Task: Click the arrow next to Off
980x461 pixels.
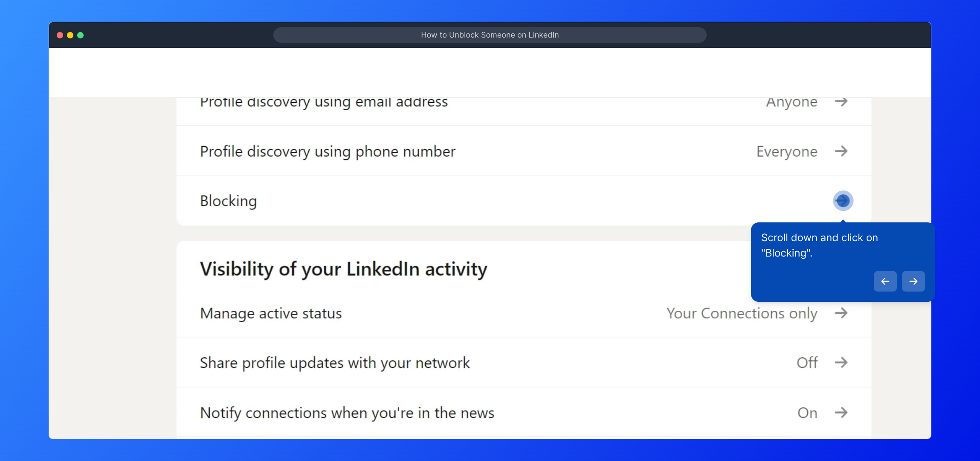Action: tap(841, 363)
